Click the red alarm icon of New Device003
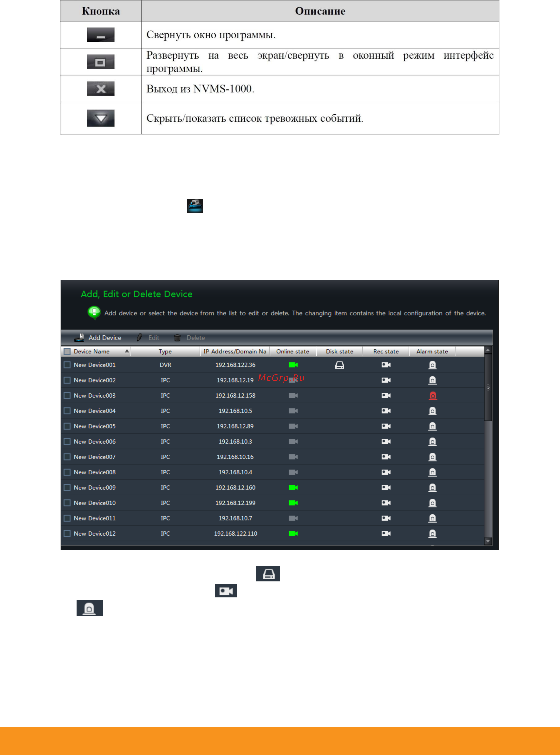560x755 pixels. [433, 395]
